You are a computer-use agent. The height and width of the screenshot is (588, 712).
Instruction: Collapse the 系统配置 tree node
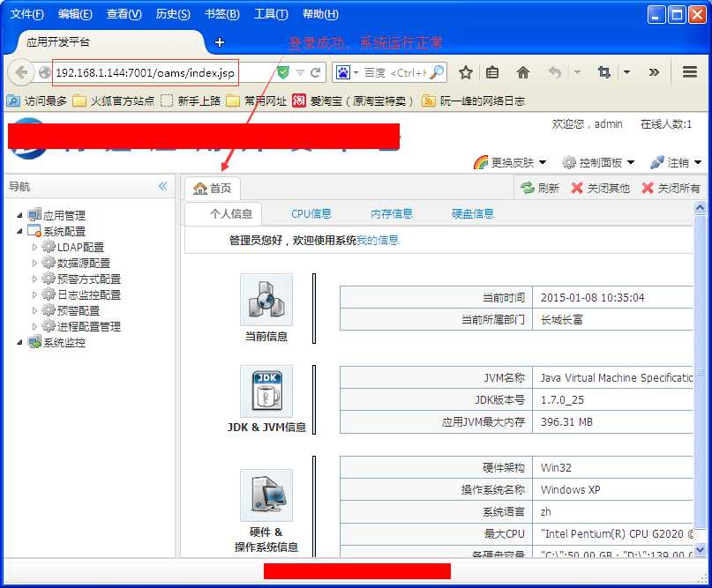point(19,231)
